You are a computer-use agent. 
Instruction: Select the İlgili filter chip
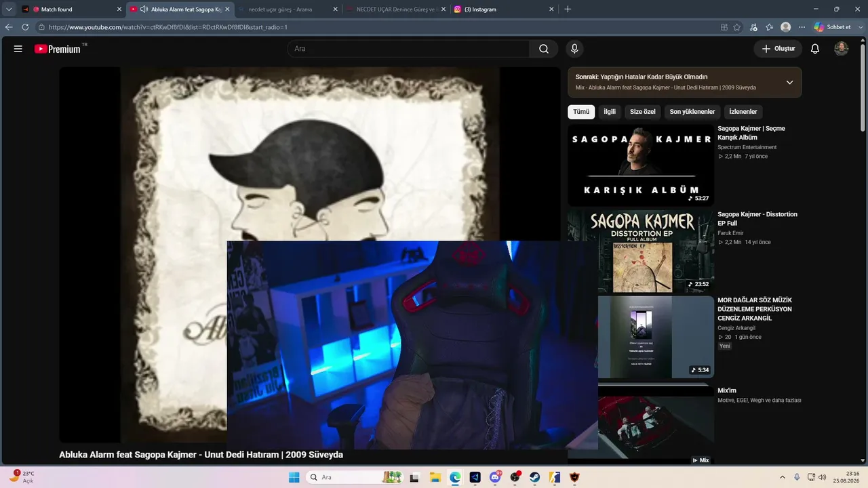610,112
